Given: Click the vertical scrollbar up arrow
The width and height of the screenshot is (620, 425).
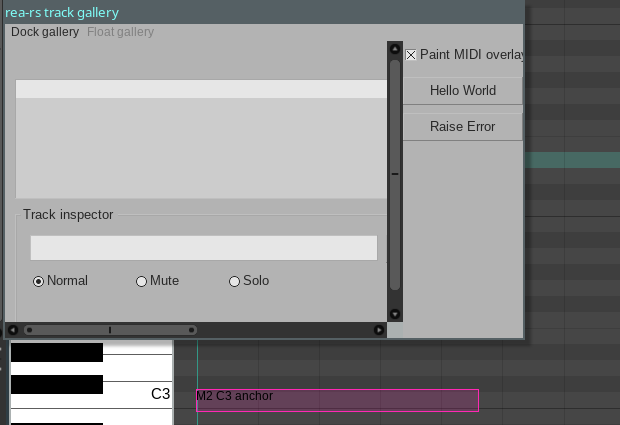Looking at the screenshot, I should 395,49.
